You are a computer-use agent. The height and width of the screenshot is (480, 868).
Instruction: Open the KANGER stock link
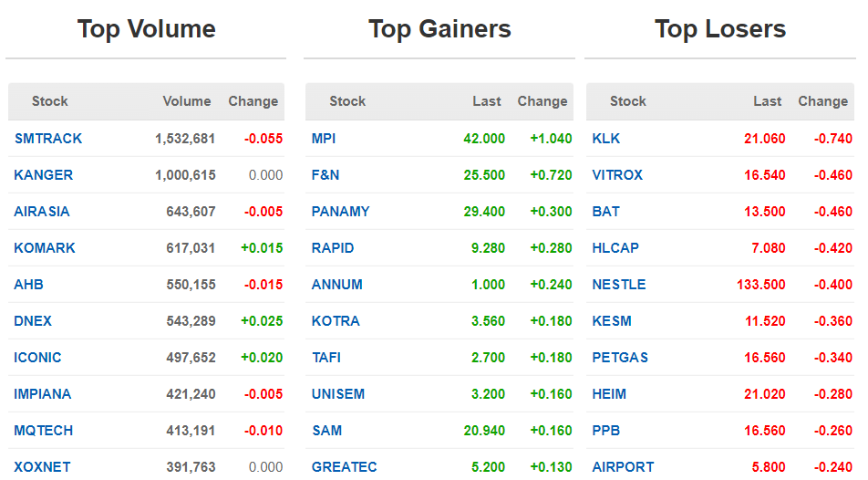pos(43,175)
